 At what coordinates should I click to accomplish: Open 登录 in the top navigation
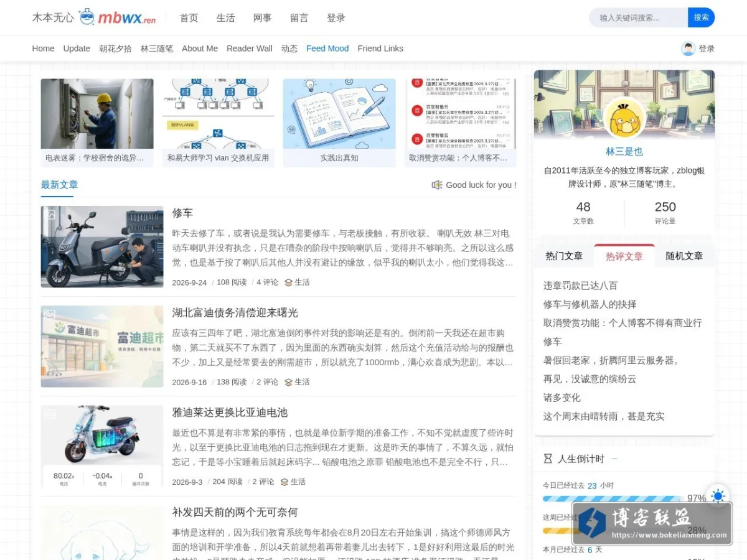point(336,18)
